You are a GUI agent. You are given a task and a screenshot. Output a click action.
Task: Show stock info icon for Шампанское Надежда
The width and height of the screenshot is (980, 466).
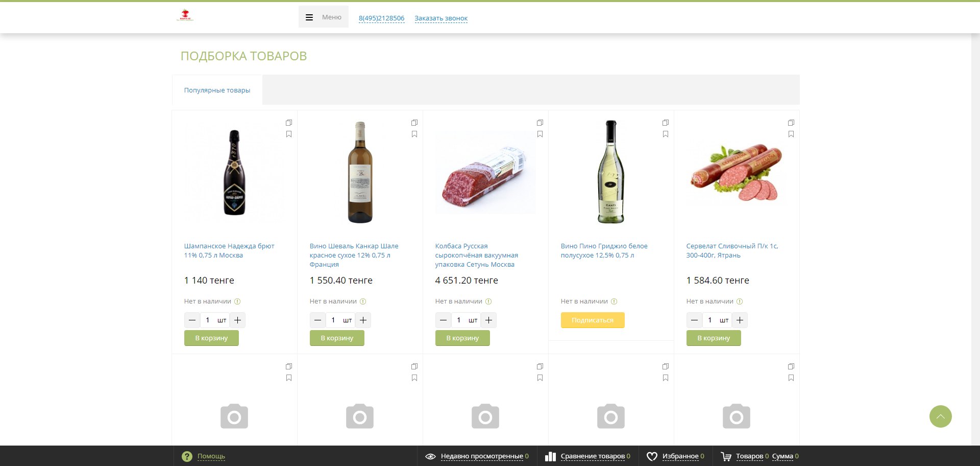click(237, 301)
